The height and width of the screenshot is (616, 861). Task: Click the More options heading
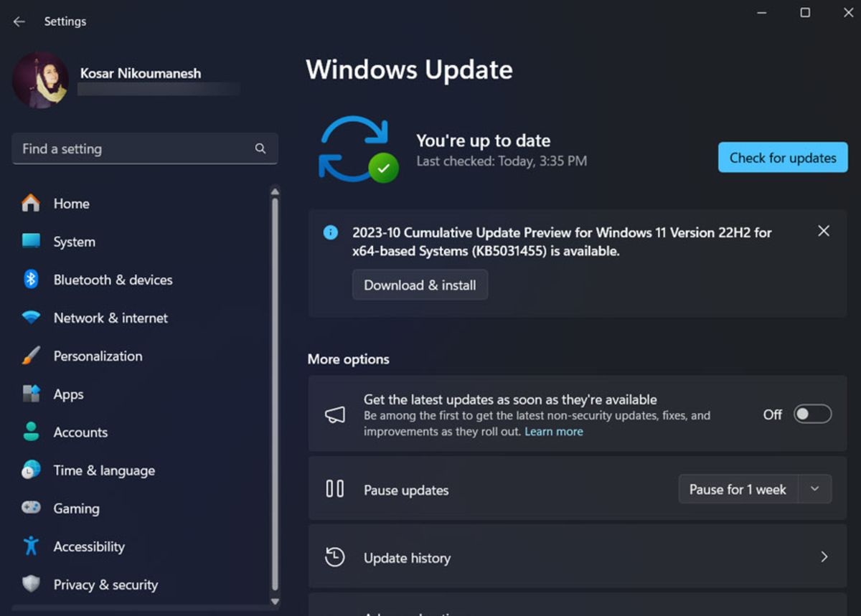click(349, 359)
